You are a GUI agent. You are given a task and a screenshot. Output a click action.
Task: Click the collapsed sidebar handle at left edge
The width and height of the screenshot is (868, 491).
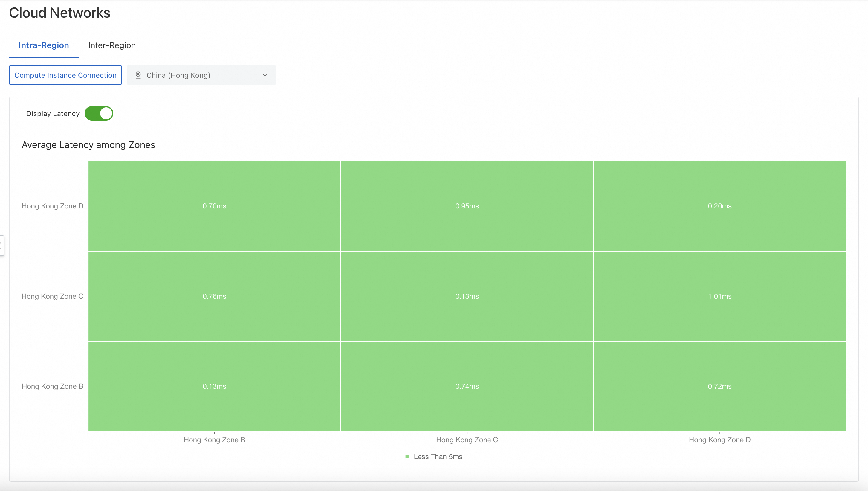coord(1,245)
